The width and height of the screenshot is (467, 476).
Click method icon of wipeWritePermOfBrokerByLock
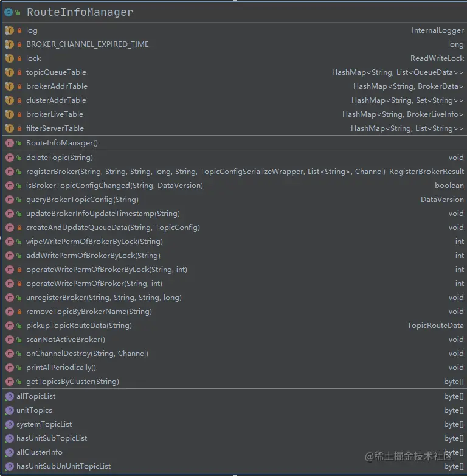10,241
